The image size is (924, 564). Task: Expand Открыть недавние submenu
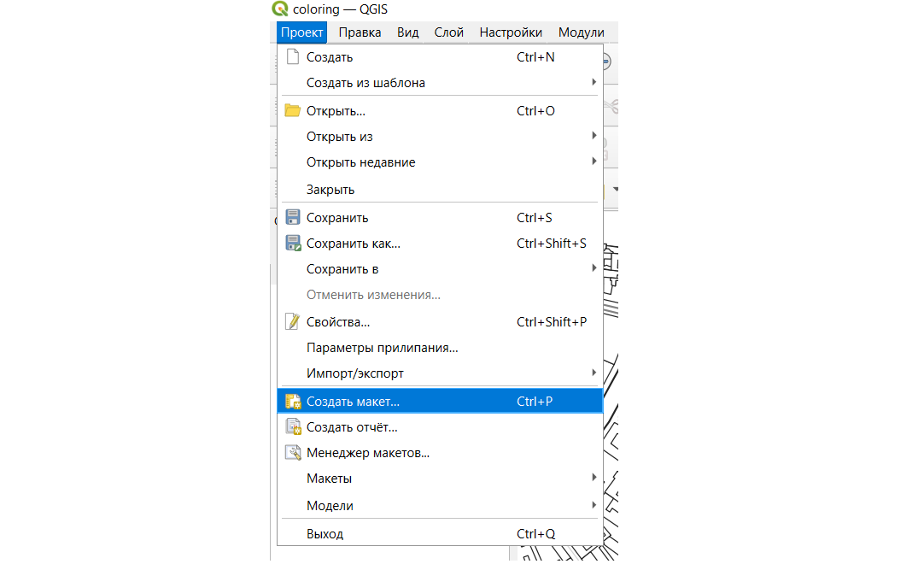click(440, 162)
